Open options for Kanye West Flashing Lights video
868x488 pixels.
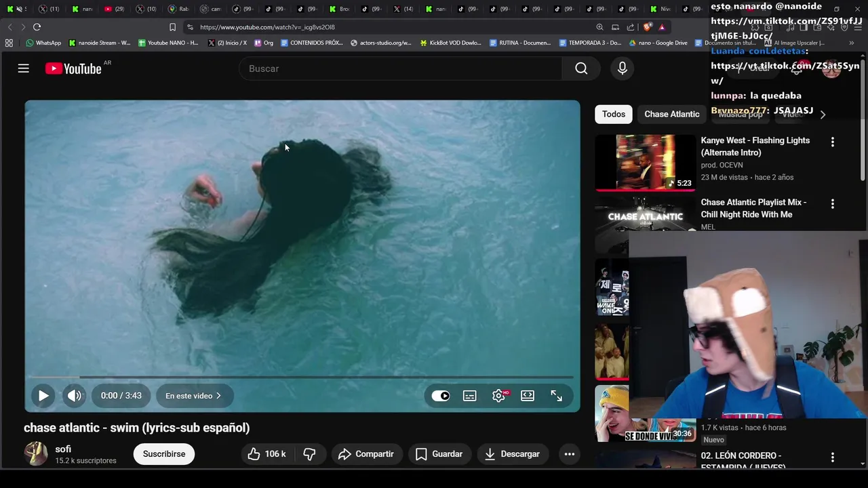coord(833,142)
